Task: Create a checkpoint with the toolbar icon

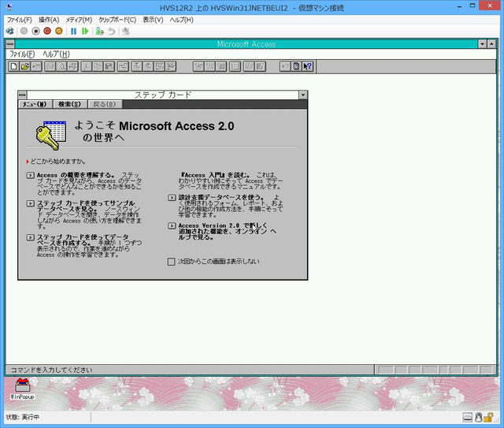Action: (100, 32)
